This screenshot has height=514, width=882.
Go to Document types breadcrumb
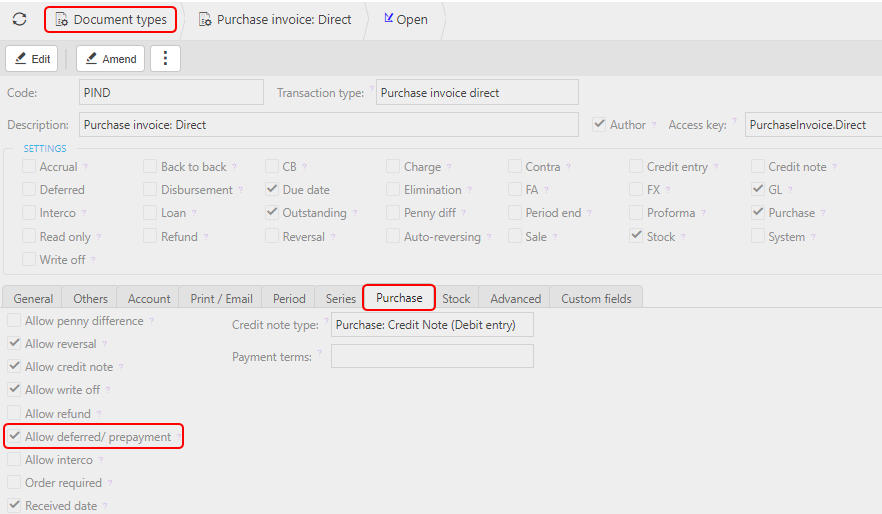(111, 19)
